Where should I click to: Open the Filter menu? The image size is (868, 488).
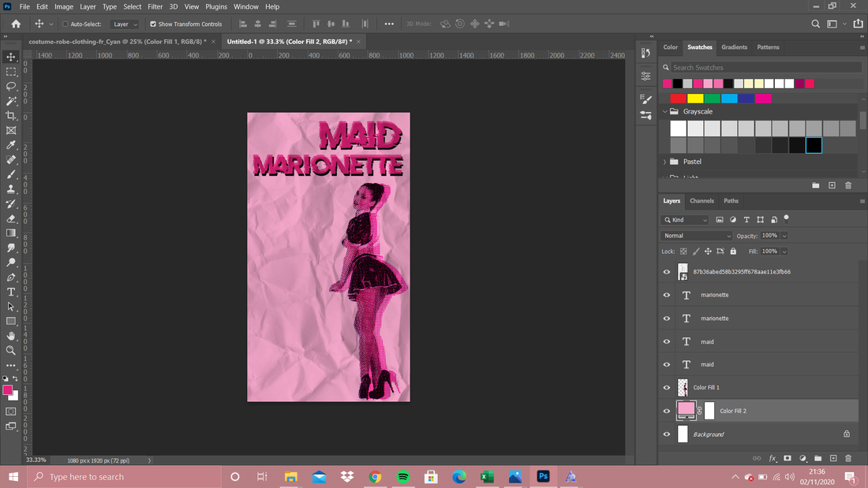[155, 6]
